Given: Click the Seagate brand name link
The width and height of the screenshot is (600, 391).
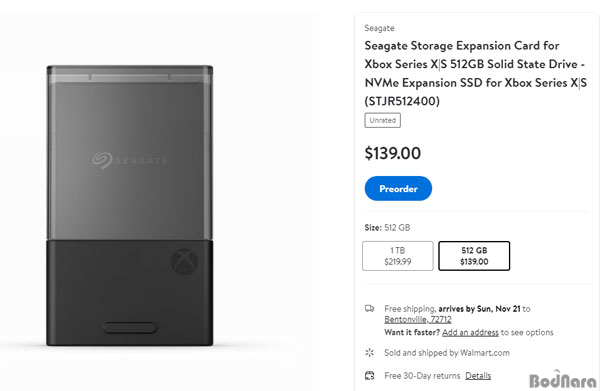Looking at the screenshot, I should coord(379,28).
